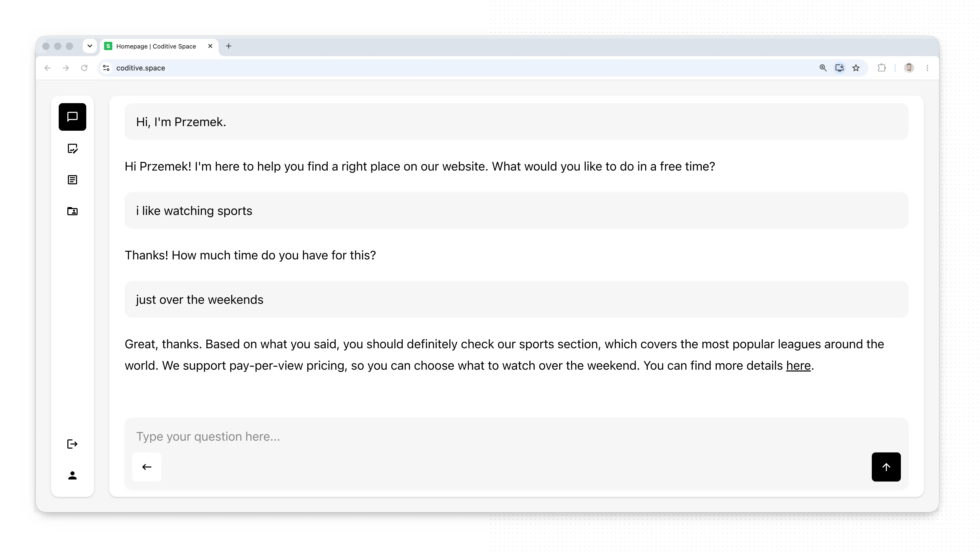Bookmark this page with the star icon
This screenshot has height=552, width=980.
[x=856, y=68]
